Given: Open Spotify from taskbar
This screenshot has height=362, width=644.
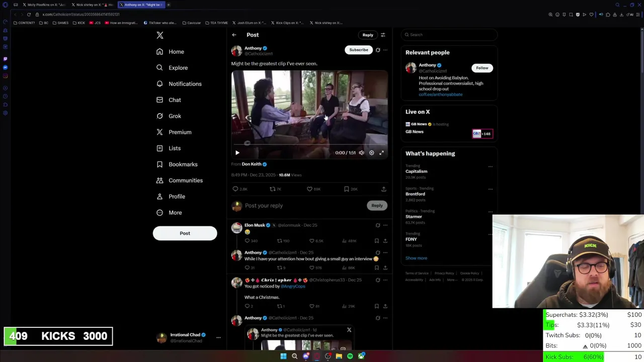Looking at the screenshot, I should click(x=350, y=356).
